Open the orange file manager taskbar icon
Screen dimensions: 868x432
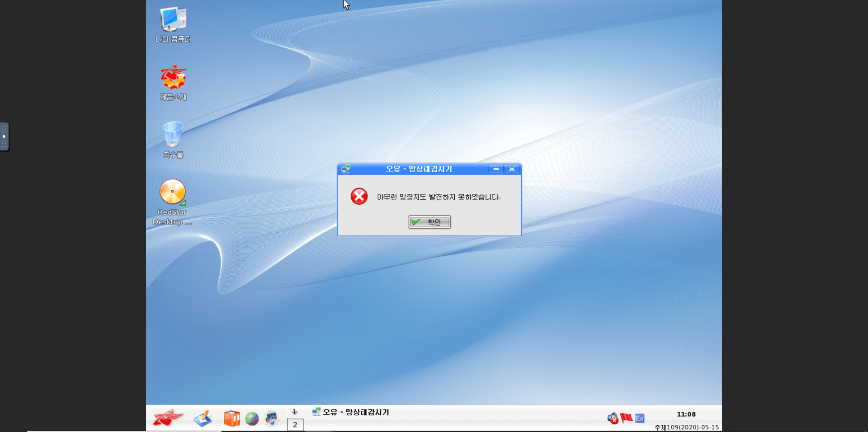pos(232,418)
